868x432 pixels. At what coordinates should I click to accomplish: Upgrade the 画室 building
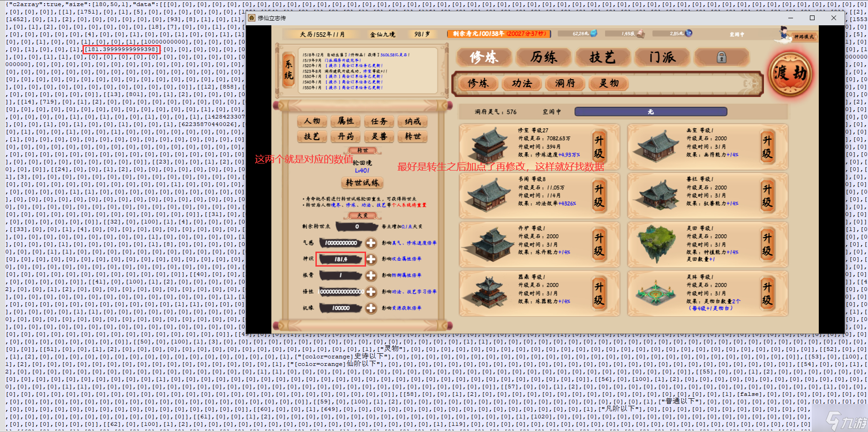point(767,147)
